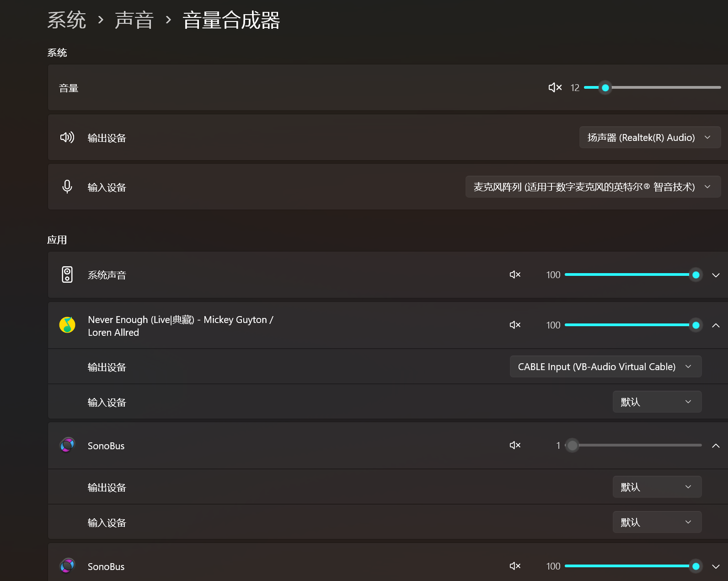Click the 应用 section heading

pyautogui.click(x=57, y=240)
